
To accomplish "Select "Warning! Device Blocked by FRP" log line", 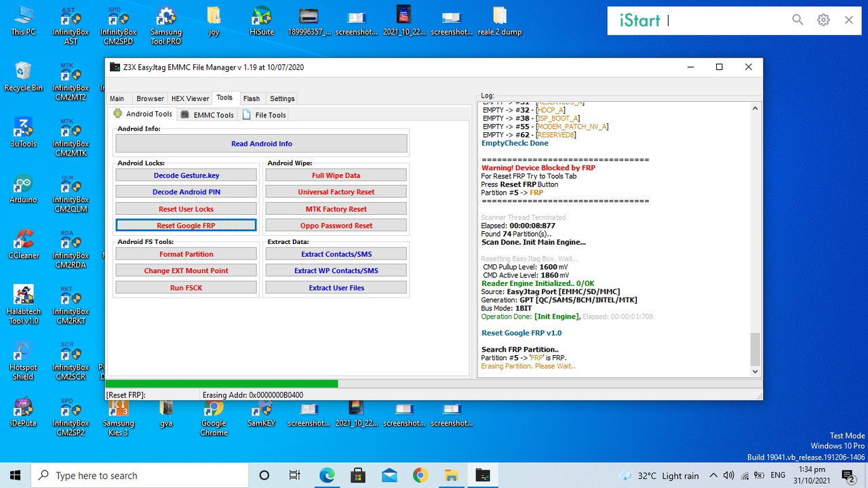I will coord(538,167).
